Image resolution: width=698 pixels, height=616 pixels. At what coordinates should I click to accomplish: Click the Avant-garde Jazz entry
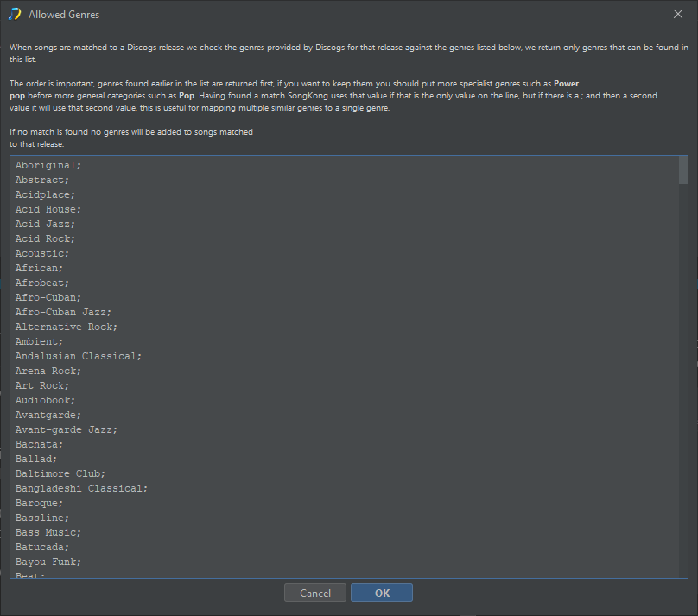click(x=67, y=429)
